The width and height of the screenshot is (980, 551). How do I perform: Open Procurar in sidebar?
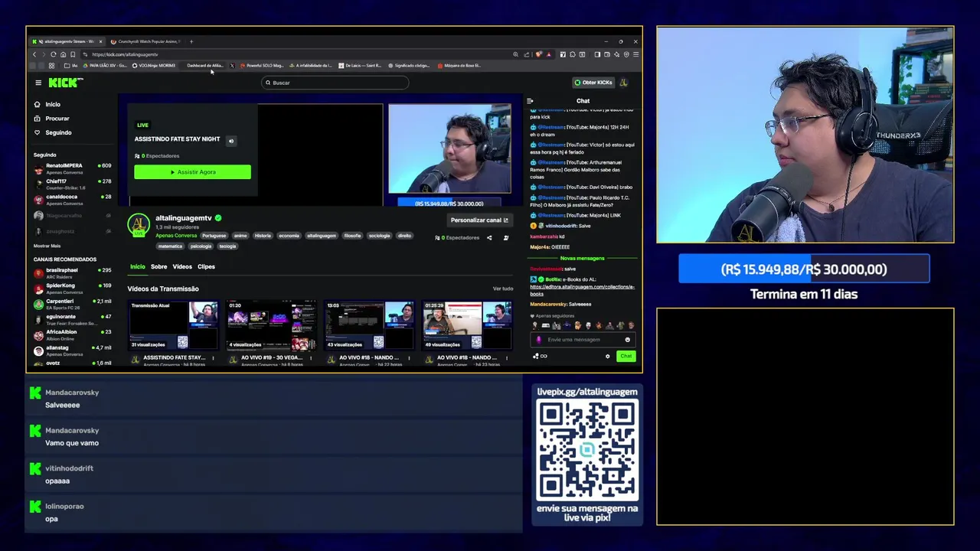pyautogui.click(x=51, y=119)
